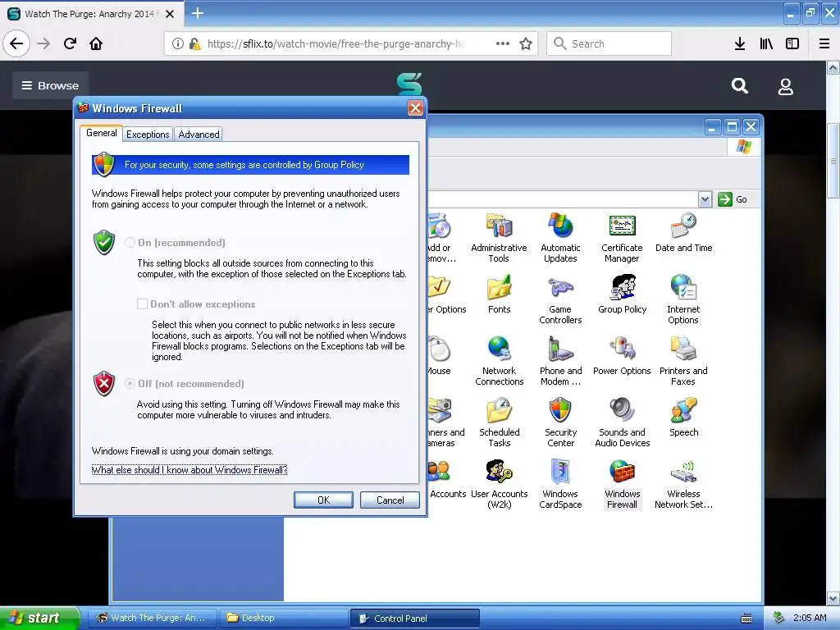Open Game Controllers icon
The height and width of the screenshot is (630, 840).
(560, 299)
